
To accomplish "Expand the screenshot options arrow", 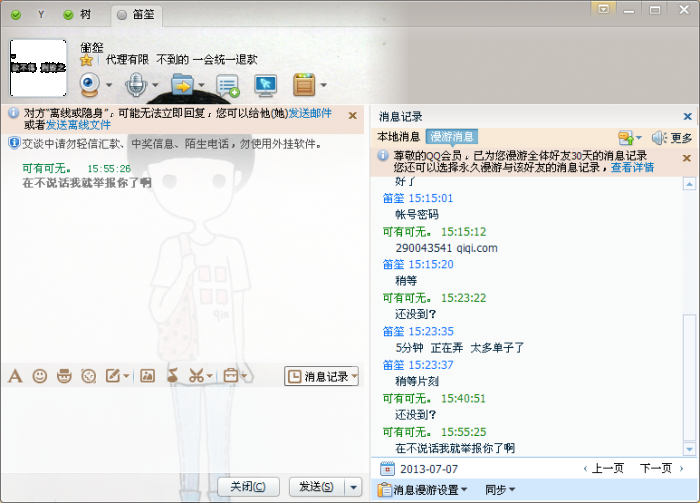I will click(x=209, y=376).
